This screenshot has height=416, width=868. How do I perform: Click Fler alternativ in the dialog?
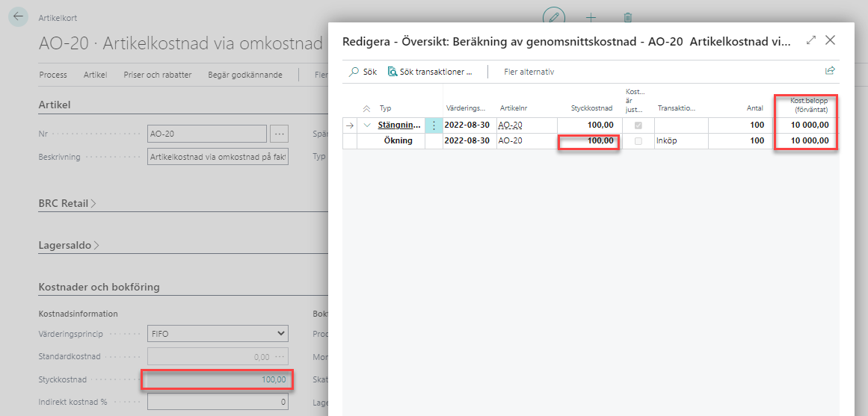pos(529,72)
